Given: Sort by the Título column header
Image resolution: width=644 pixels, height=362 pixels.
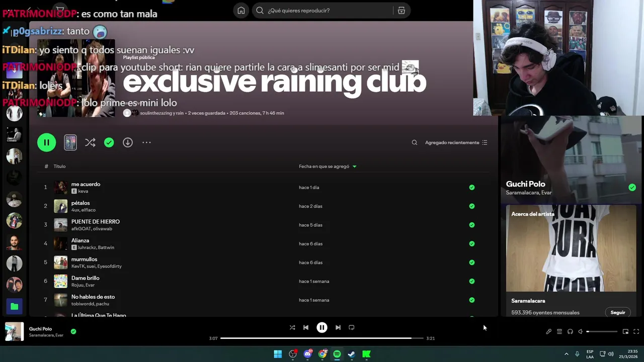Looking at the screenshot, I should tap(59, 166).
